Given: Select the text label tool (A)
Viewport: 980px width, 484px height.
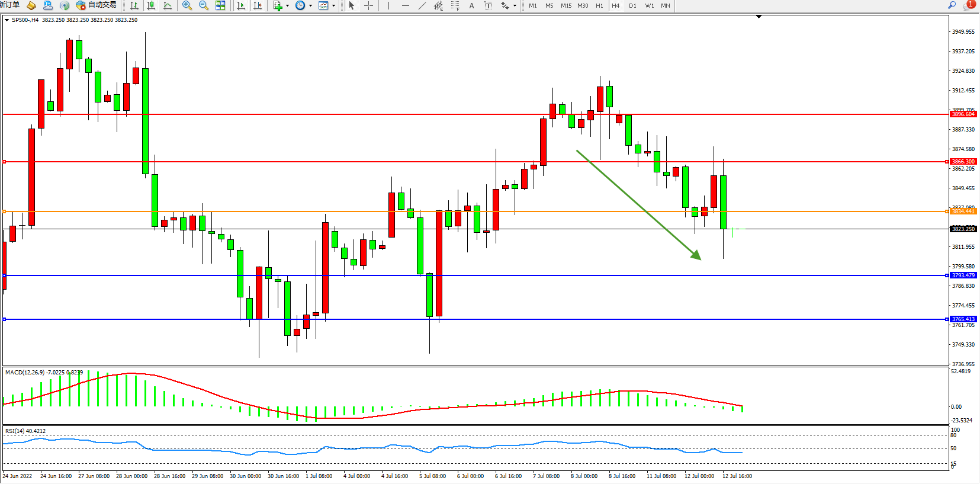Looking at the screenshot, I should tap(471, 5).
